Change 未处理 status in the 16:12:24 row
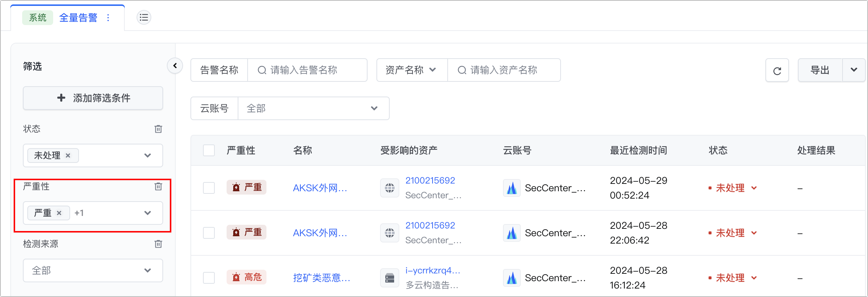The image size is (868, 297). [733, 278]
